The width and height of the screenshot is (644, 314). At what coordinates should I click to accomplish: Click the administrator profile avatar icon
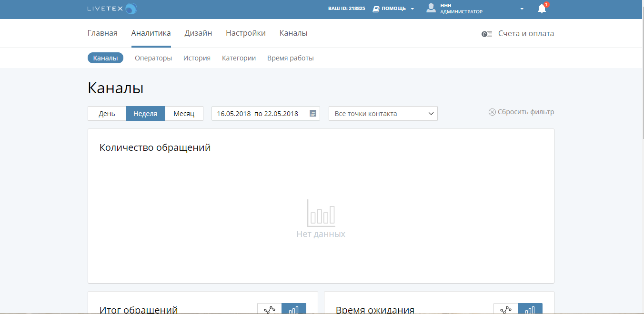[x=431, y=9]
